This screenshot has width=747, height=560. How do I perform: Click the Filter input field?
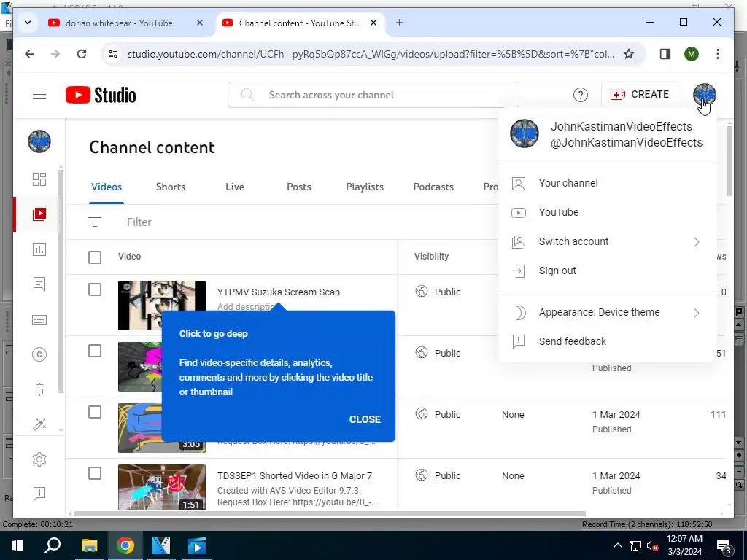point(139,222)
